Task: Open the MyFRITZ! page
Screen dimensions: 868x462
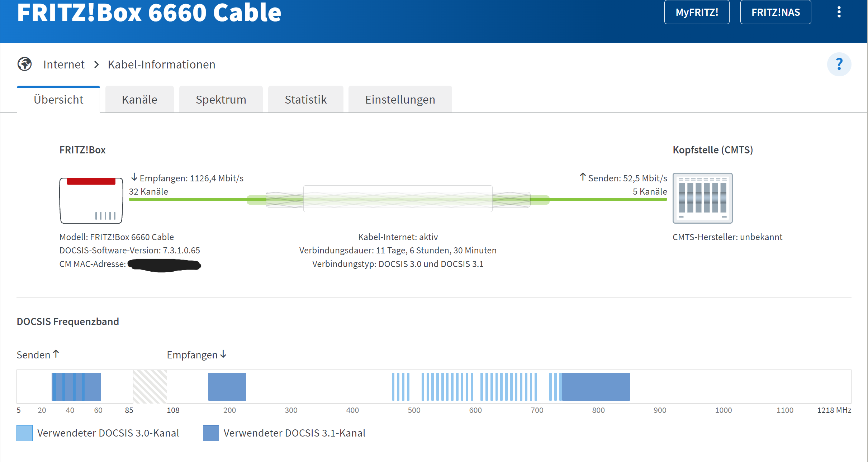Action: click(x=697, y=12)
